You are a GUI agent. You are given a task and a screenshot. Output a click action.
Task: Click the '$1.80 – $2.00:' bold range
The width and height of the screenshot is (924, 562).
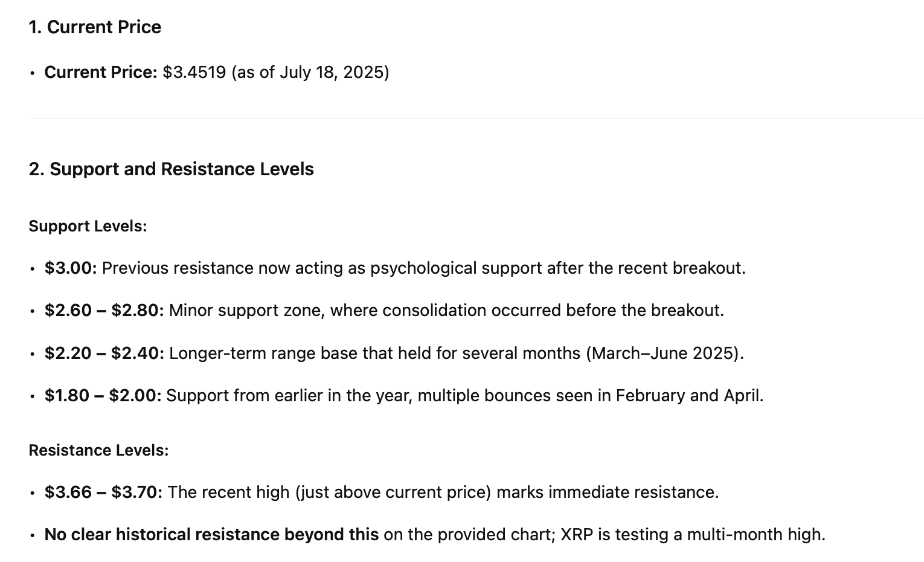coord(103,396)
